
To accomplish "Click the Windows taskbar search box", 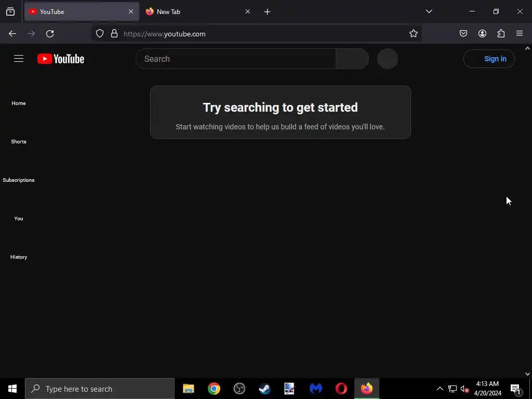I will [100, 389].
